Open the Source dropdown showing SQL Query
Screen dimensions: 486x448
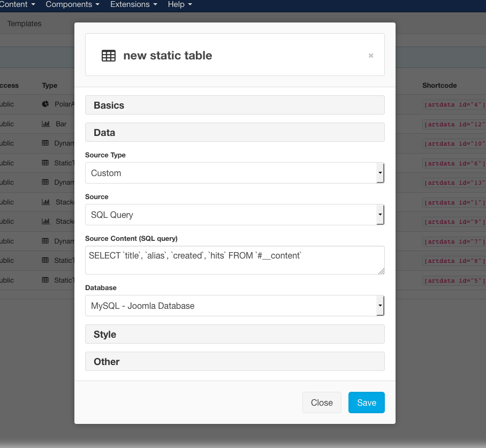pyautogui.click(x=234, y=215)
